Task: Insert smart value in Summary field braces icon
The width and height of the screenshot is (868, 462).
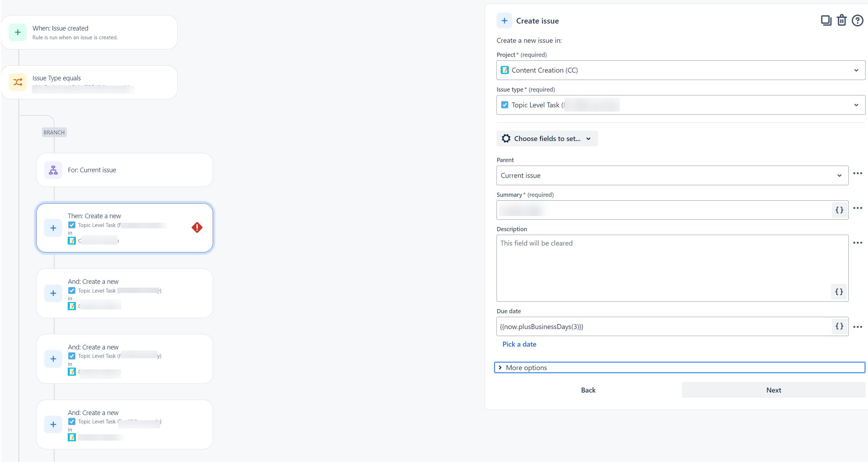Action: click(839, 210)
